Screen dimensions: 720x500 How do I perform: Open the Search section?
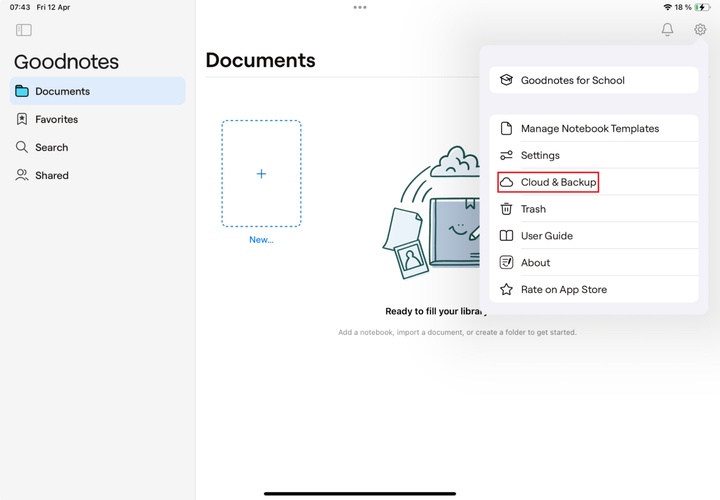(x=97, y=147)
